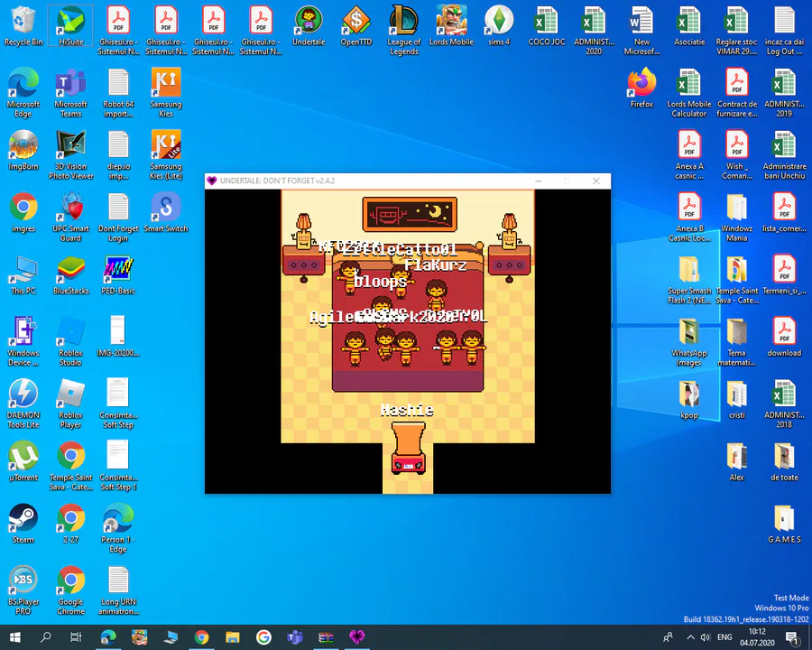This screenshot has height=650, width=812.
Task: Open the Asociatie Excel file
Action: pyautogui.click(x=689, y=26)
